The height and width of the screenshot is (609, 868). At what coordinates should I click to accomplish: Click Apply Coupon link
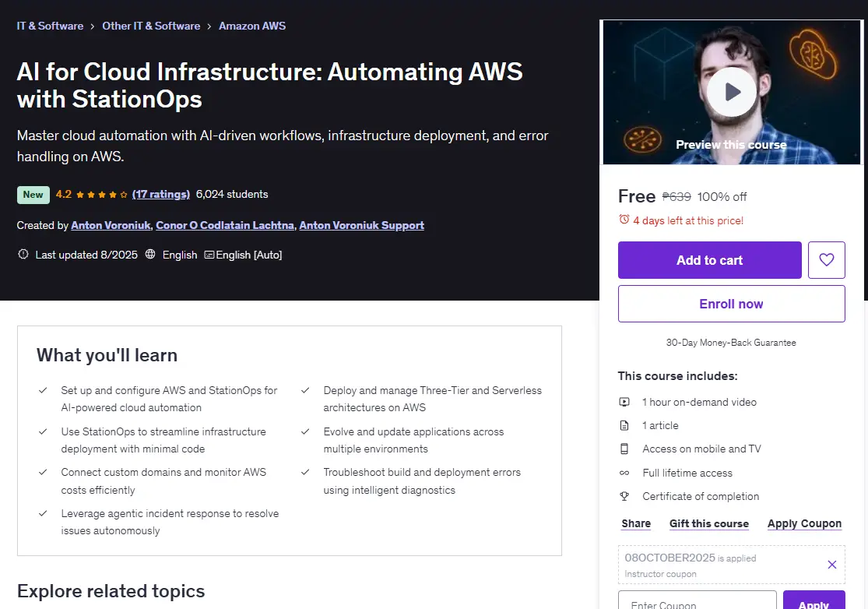804,524
